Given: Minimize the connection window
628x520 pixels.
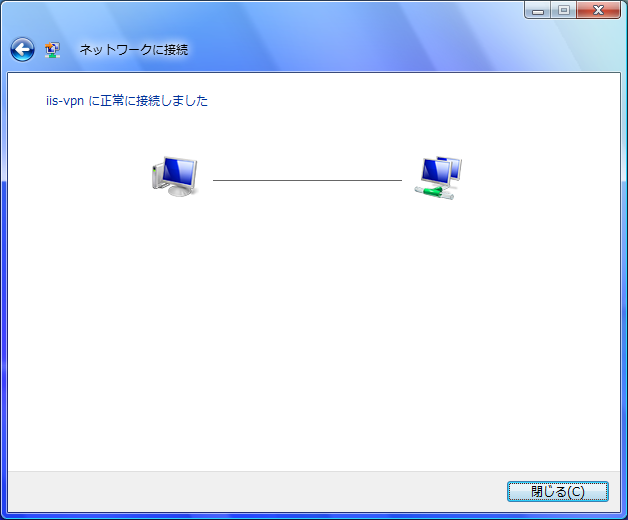Looking at the screenshot, I should coord(537,10).
